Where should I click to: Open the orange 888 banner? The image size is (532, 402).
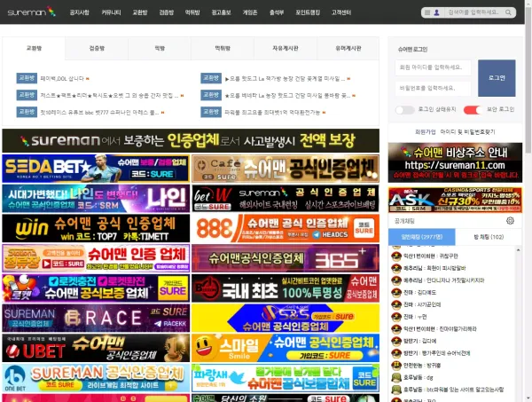point(286,228)
